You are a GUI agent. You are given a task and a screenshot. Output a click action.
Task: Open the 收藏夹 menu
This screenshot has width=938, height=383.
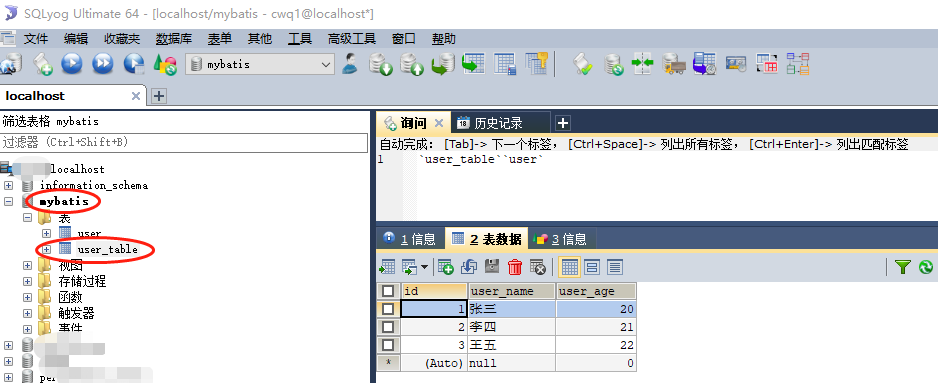point(122,39)
